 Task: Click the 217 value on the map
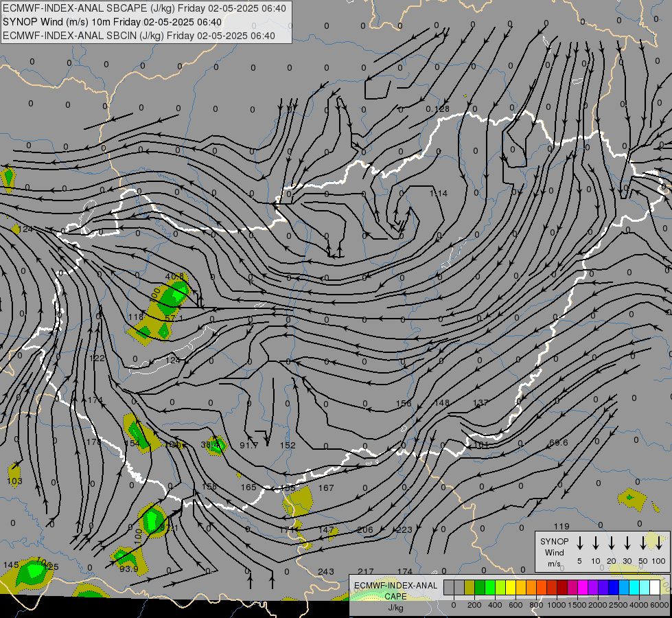pos(366,571)
